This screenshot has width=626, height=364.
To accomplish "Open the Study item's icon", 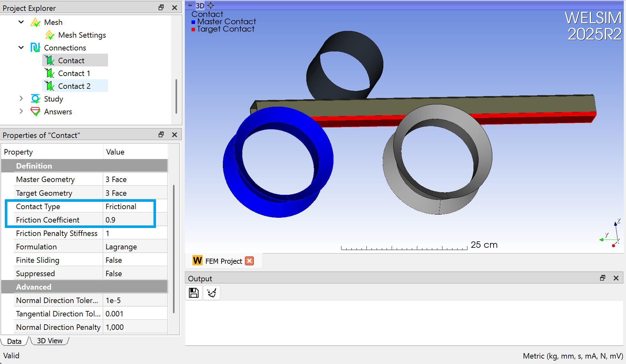I will [x=35, y=99].
